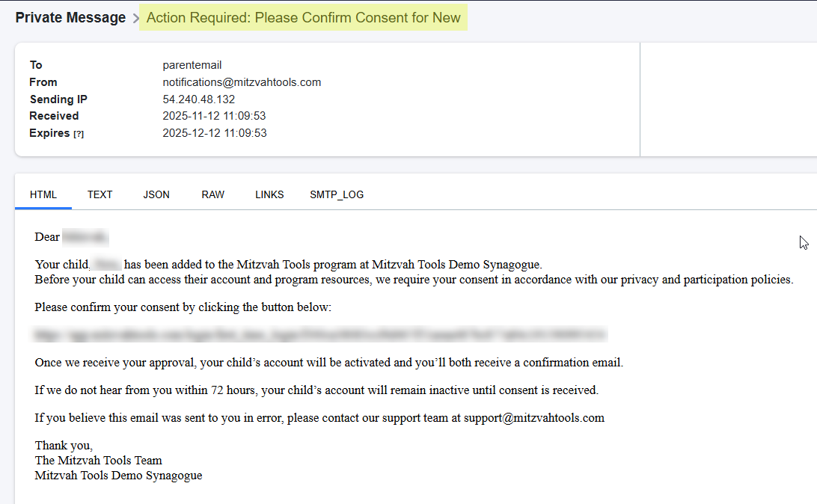The height and width of the screenshot is (504, 817).
Task: Click The Mitzvah Tools Team signature line
Action: pyautogui.click(x=99, y=460)
